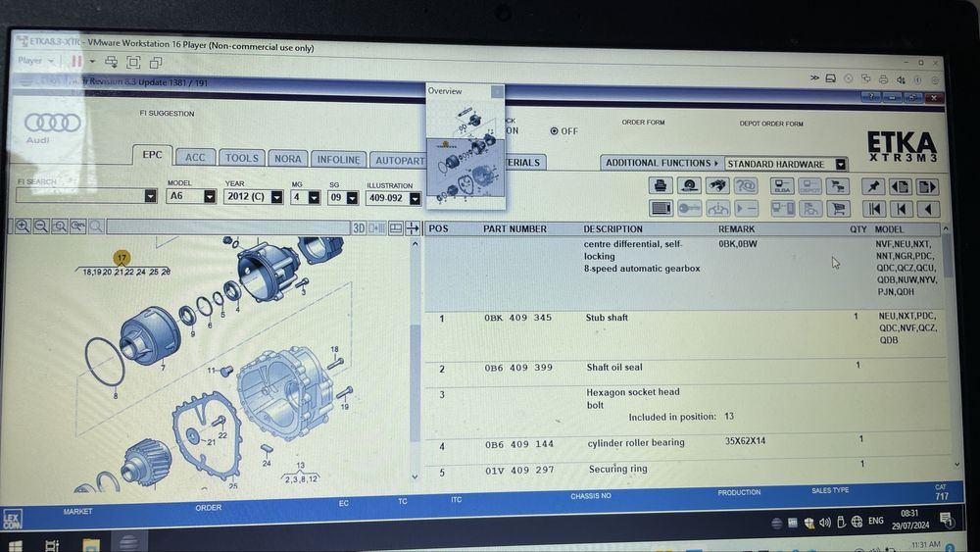Select the Securing ring row
This screenshot has height=552, width=980.
688,470
